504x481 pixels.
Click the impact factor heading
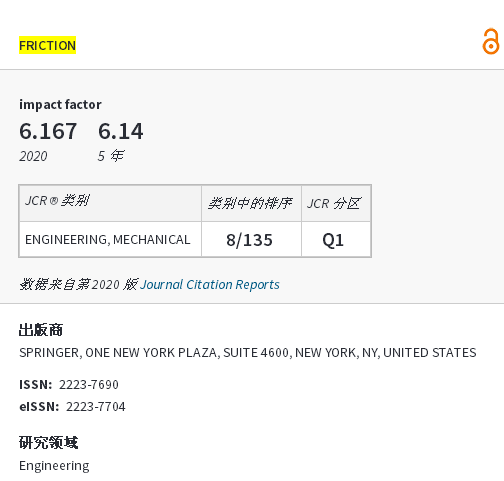coord(60,105)
